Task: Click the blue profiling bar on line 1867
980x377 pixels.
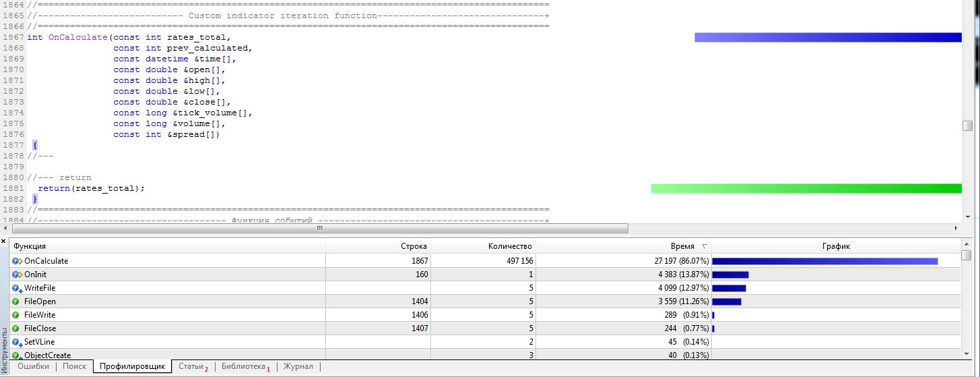Action: pyautogui.click(x=828, y=37)
